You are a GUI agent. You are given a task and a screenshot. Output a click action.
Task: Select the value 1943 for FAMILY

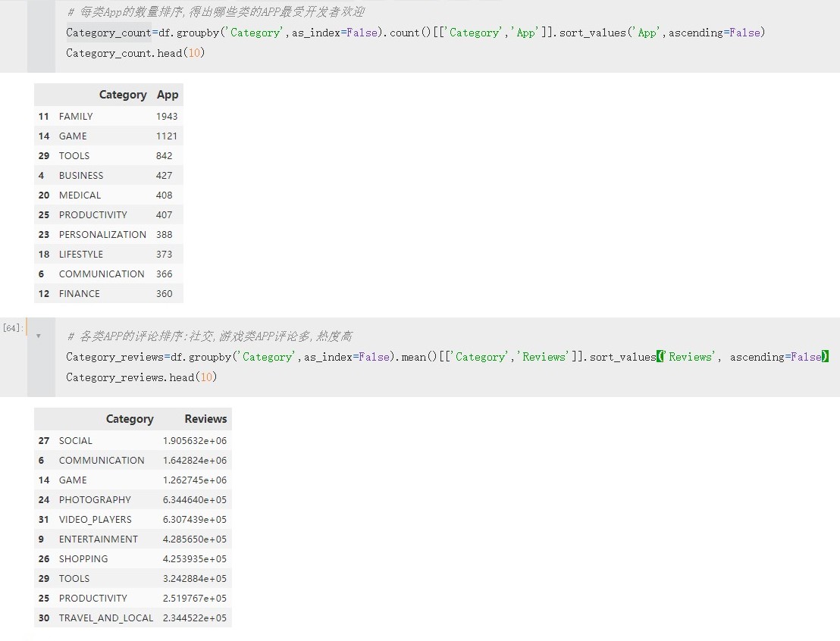coord(167,116)
